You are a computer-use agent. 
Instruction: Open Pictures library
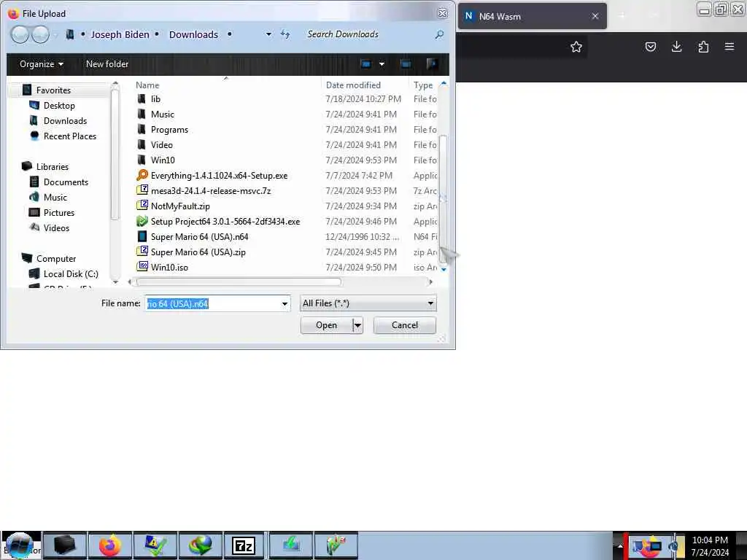click(x=59, y=213)
